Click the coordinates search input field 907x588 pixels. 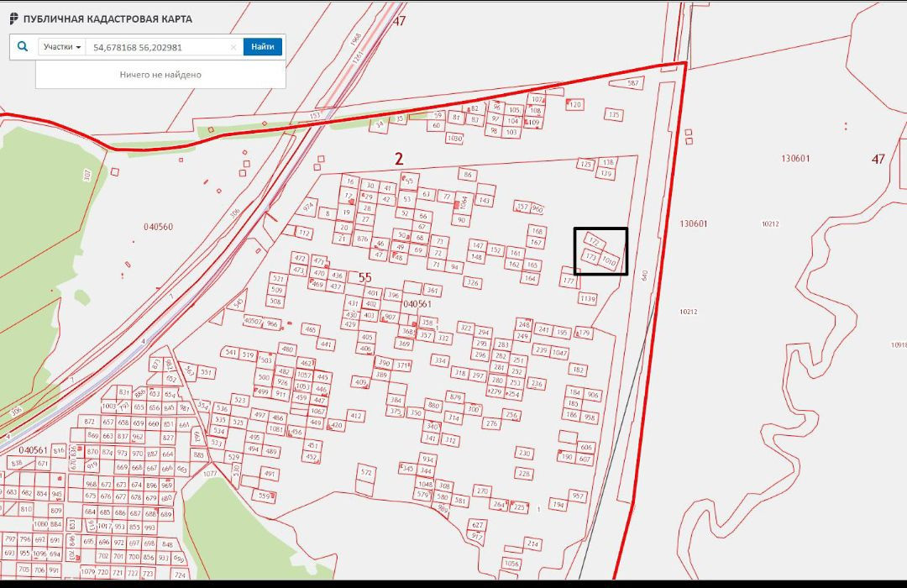[158, 48]
